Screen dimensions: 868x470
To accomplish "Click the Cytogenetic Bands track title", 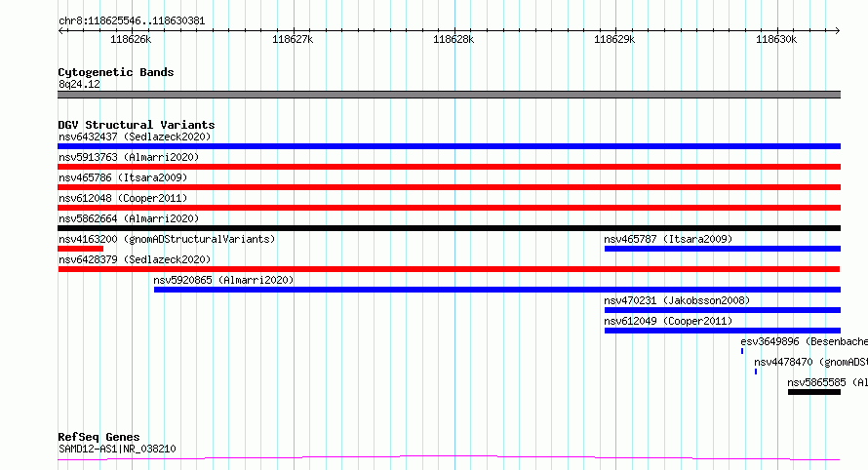I will [x=116, y=72].
